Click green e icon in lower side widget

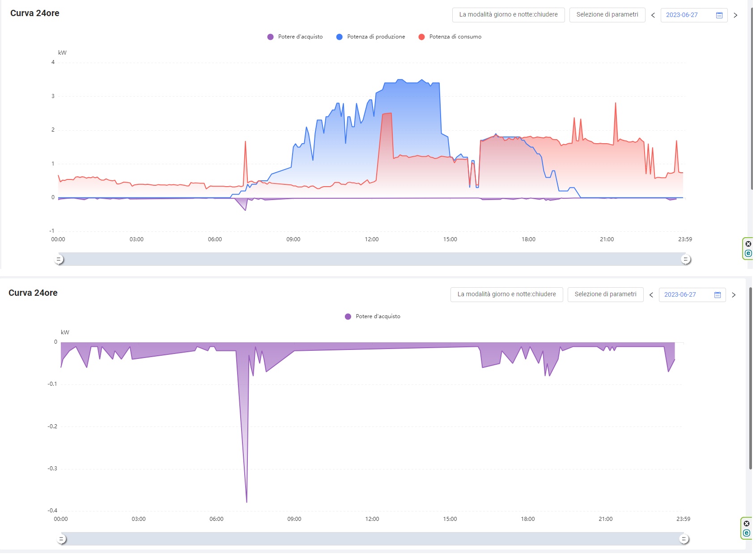point(747,533)
